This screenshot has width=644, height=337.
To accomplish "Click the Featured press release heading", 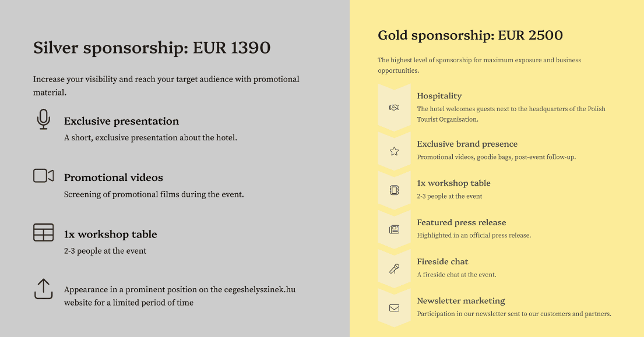I will pos(461,222).
